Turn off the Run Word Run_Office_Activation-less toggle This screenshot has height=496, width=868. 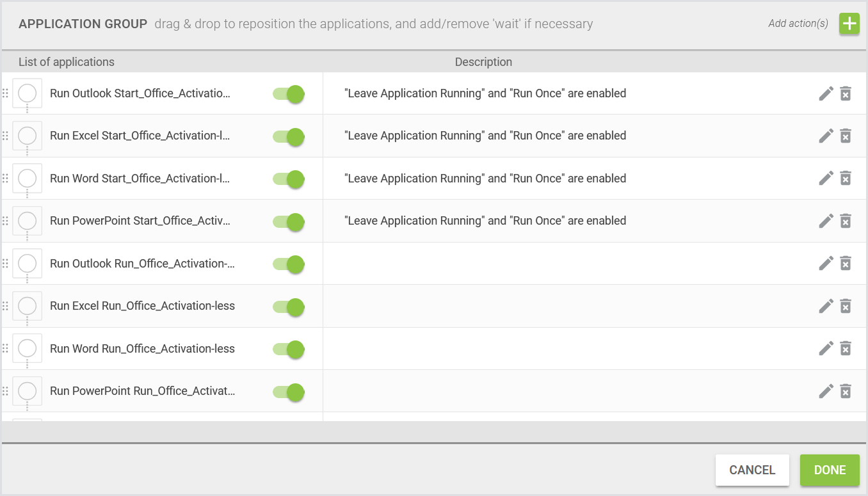pyautogui.click(x=289, y=349)
